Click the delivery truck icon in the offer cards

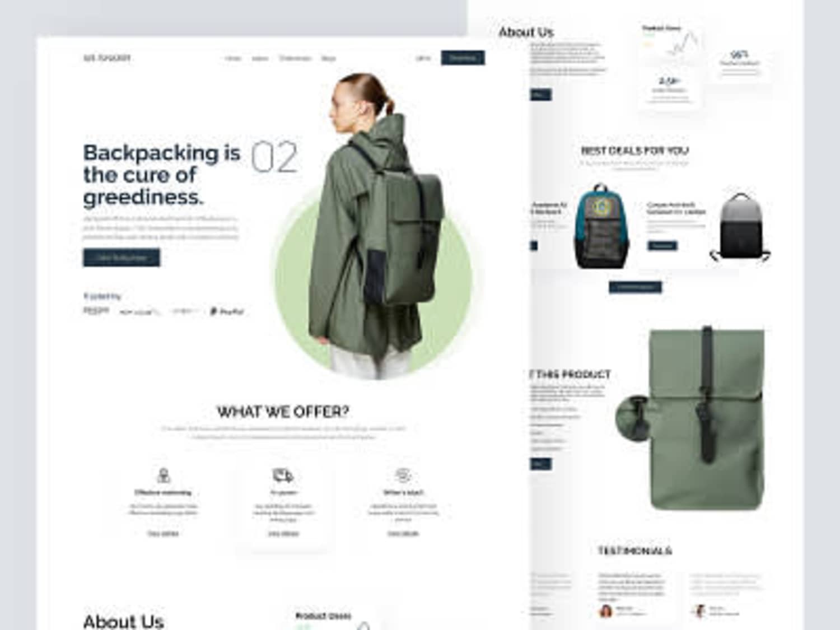tap(283, 476)
